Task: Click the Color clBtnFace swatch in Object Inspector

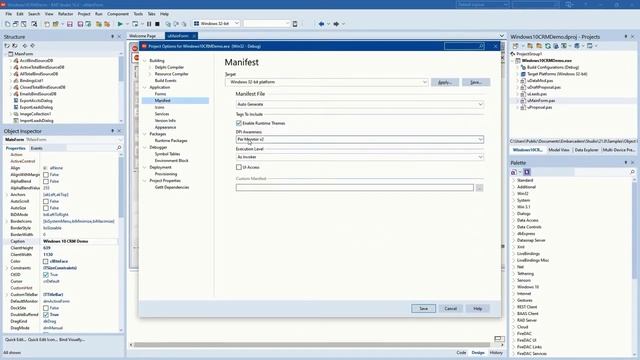Action: [x=46, y=261]
